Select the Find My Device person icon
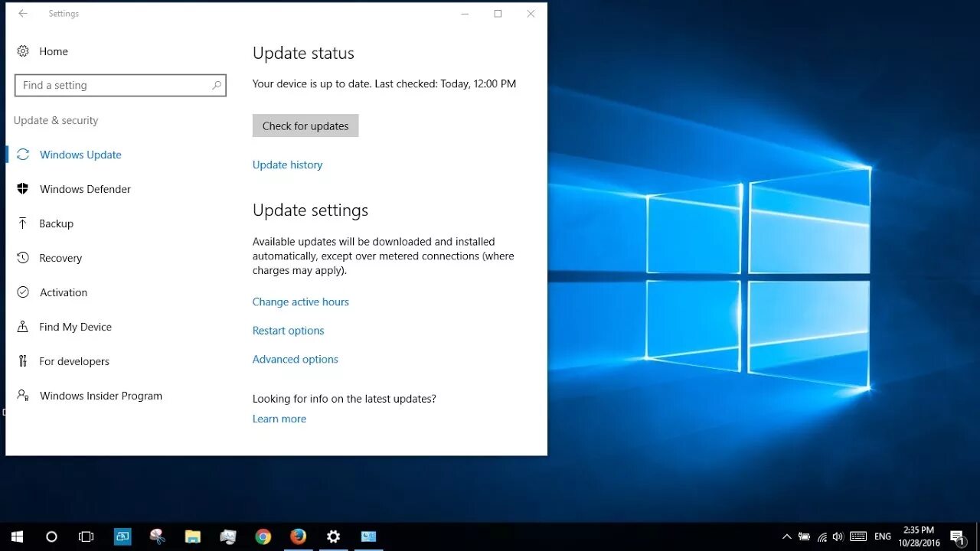 pos(23,327)
